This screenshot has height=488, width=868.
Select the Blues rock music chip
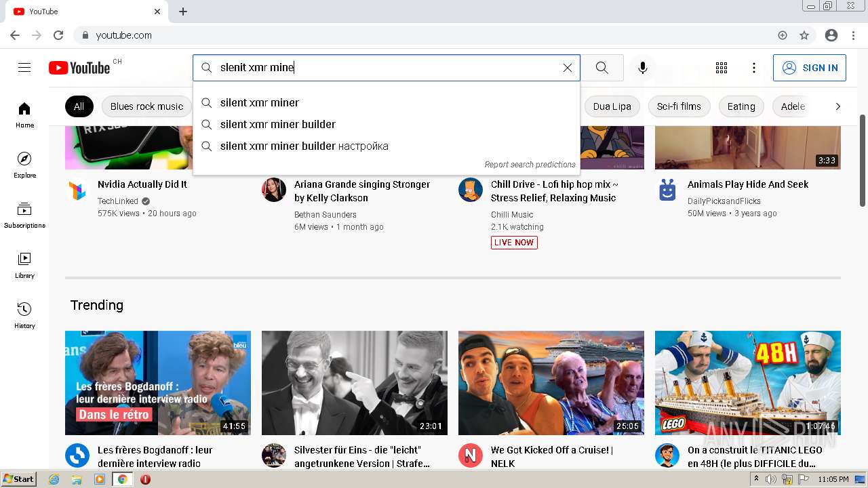(146, 106)
